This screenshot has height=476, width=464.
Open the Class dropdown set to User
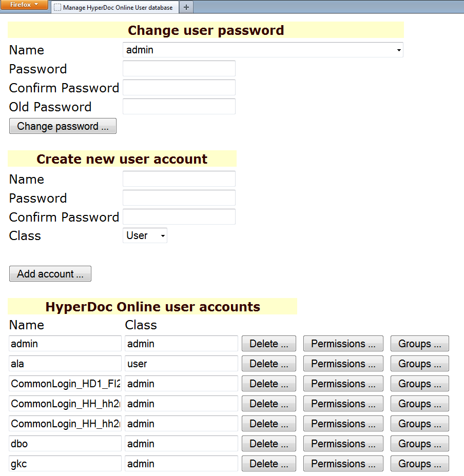pyautogui.click(x=145, y=235)
